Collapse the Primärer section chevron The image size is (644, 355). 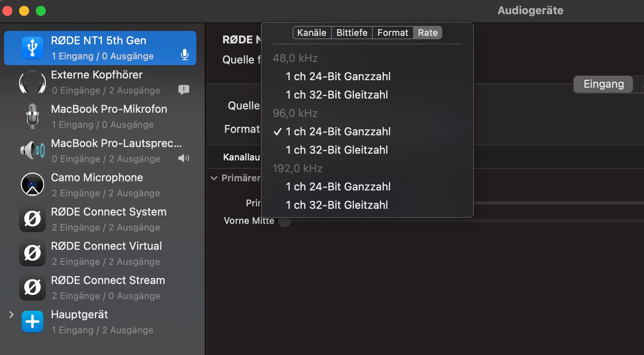pyautogui.click(x=214, y=178)
